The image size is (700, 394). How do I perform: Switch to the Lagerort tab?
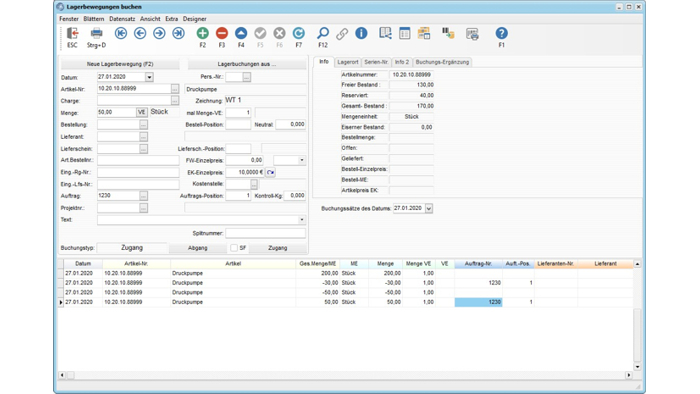(348, 62)
